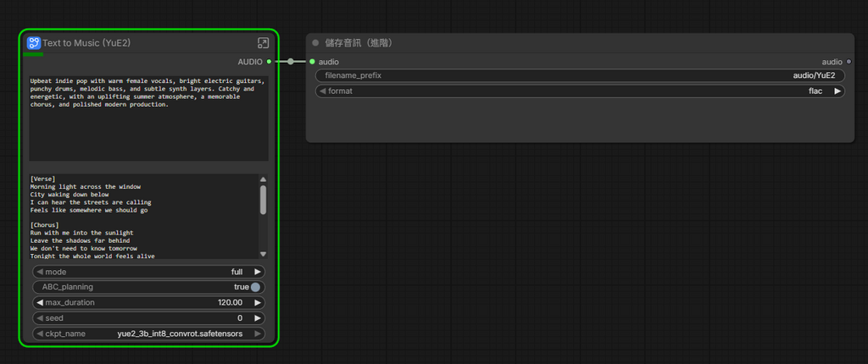This screenshot has width=868, height=364.
Task: Click into the lyrics text area
Action: pos(143,216)
